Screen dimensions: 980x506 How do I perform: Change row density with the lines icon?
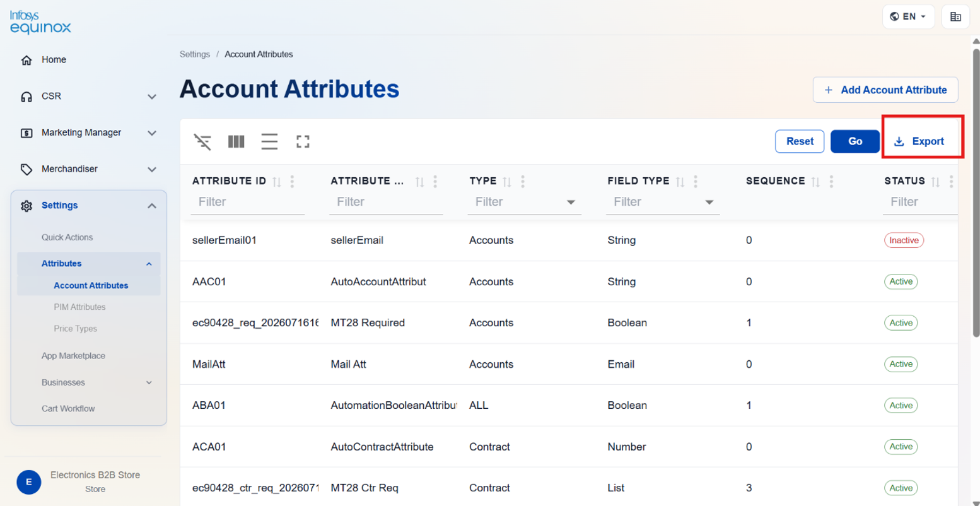269,141
